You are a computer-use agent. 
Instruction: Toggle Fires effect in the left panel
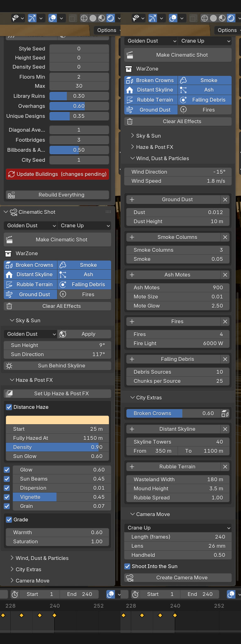pos(84,295)
